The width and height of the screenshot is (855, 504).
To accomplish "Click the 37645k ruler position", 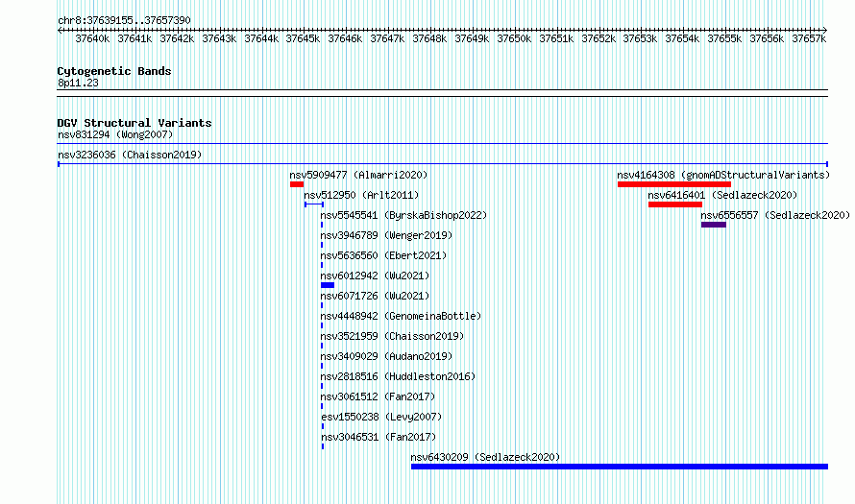I will tap(303, 38).
